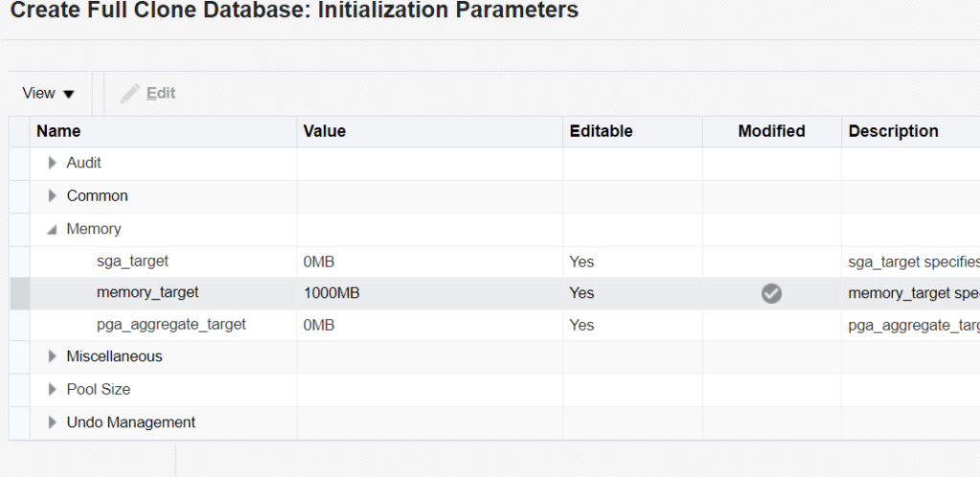Select the memory_target parameter row
This screenshot has width=980, height=477.
tap(148, 293)
